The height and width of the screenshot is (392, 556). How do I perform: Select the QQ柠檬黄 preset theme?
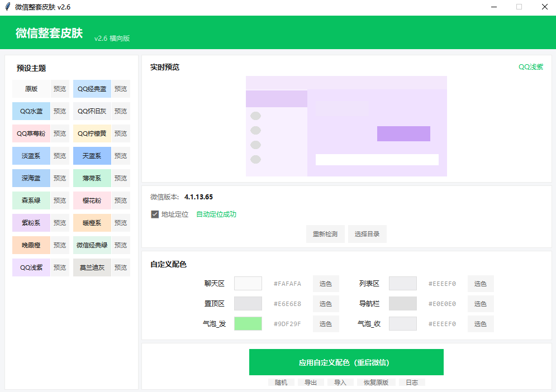tap(92, 133)
